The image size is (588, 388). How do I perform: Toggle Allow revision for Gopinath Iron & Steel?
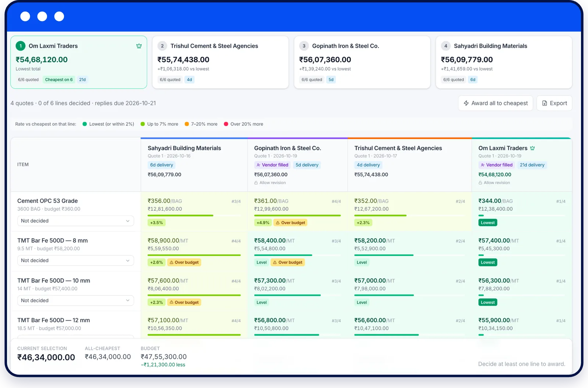pos(270,183)
